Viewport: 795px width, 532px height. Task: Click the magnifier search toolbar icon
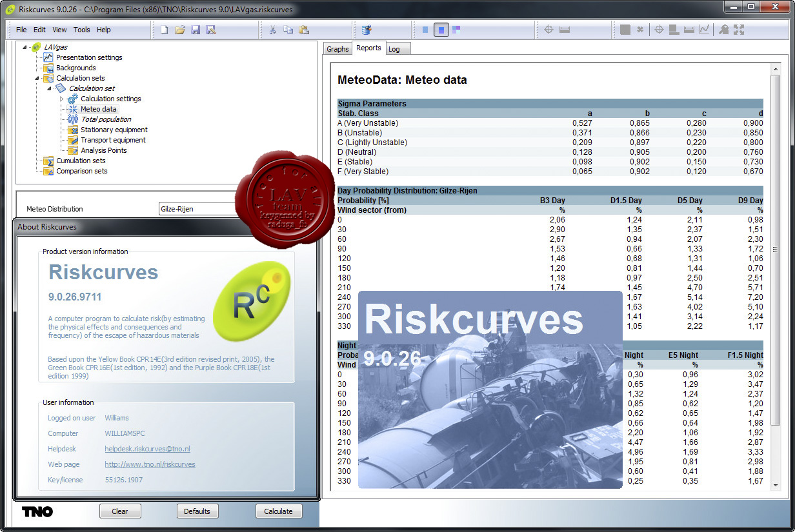[x=724, y=30]
